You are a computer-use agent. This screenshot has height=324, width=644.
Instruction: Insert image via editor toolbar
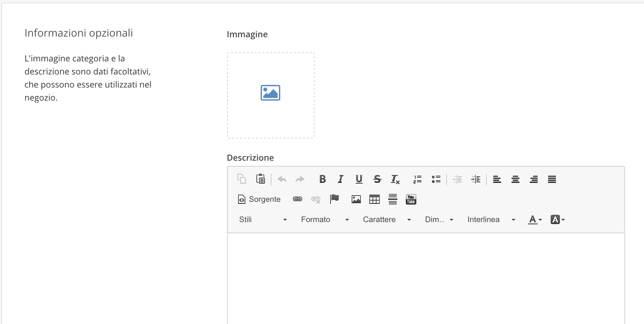[356, 199]
